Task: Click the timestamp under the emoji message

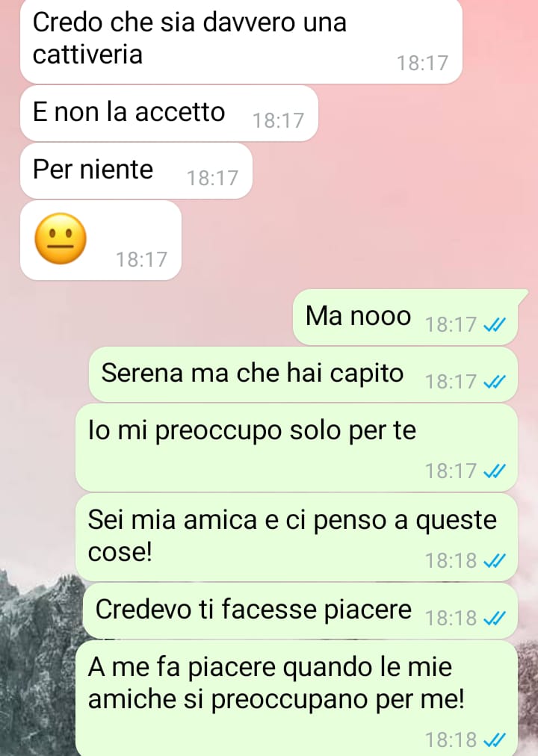Action: (141, 260)
